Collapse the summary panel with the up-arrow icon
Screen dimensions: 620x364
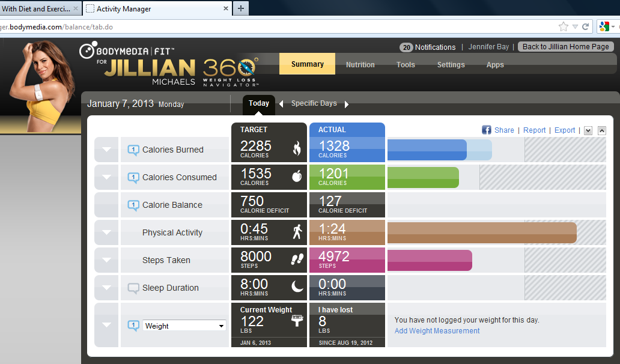[602, 131]
